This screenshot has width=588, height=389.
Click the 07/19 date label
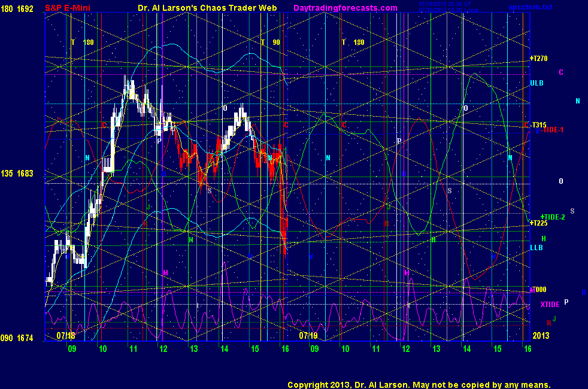point(308,335)
